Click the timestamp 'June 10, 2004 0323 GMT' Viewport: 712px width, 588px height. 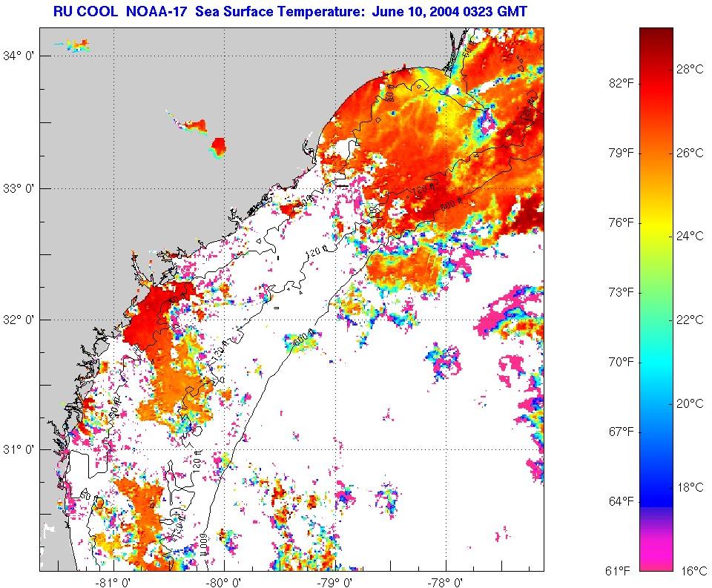click(x=449, y=11)
